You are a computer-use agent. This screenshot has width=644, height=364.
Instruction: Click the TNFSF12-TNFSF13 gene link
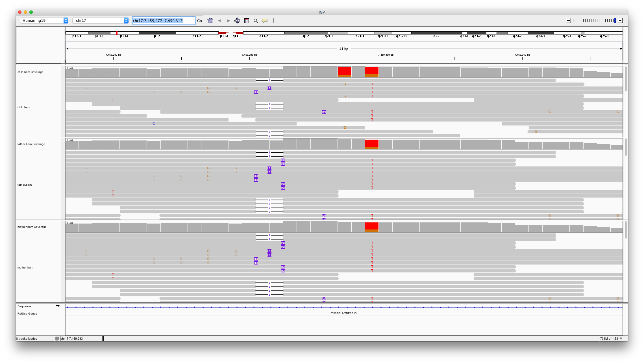[343, 313]
